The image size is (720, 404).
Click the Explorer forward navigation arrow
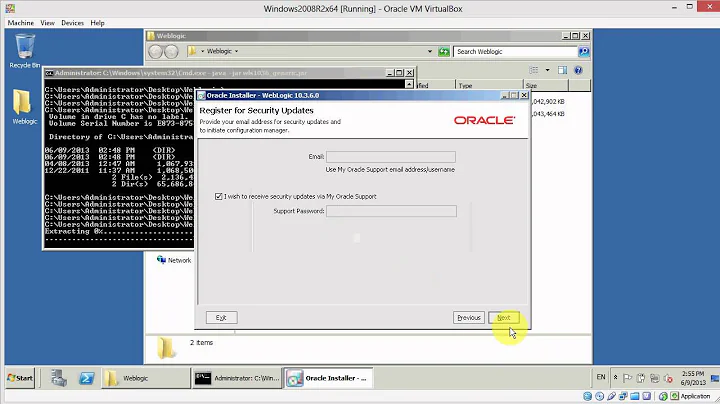(171, 51)
